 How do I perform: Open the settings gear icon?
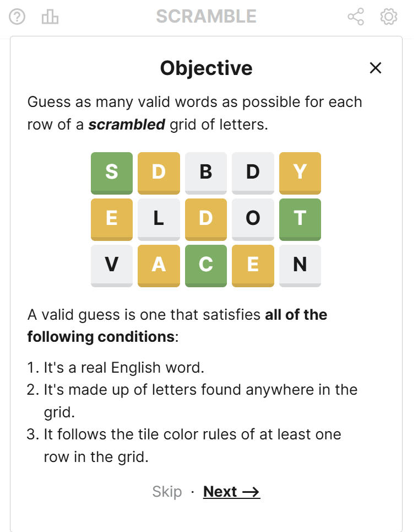click(x=389, y=17)
